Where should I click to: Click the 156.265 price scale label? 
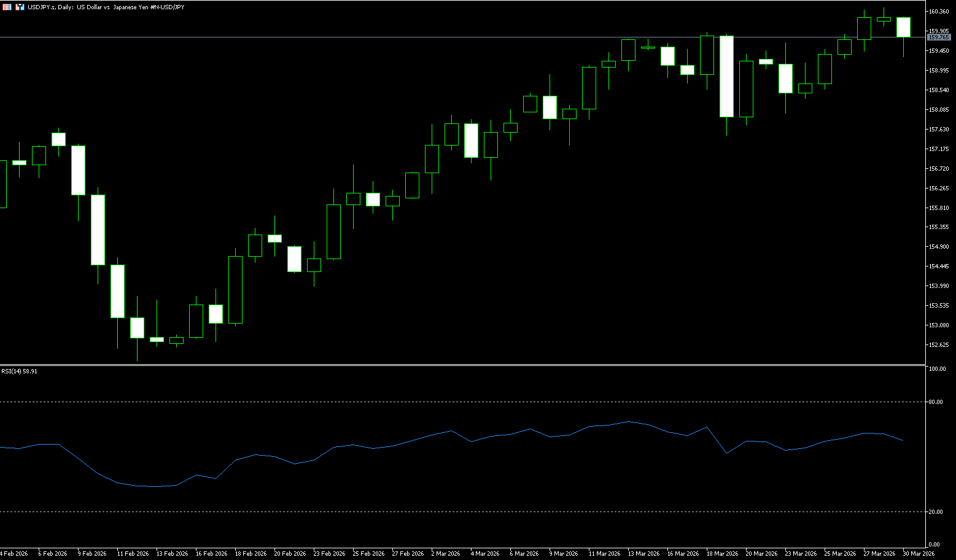coord(939,189)
